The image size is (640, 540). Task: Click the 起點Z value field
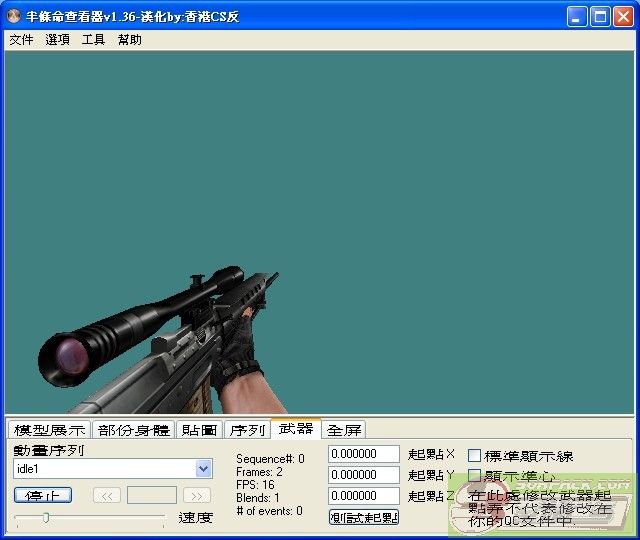(x=364, y=496)
